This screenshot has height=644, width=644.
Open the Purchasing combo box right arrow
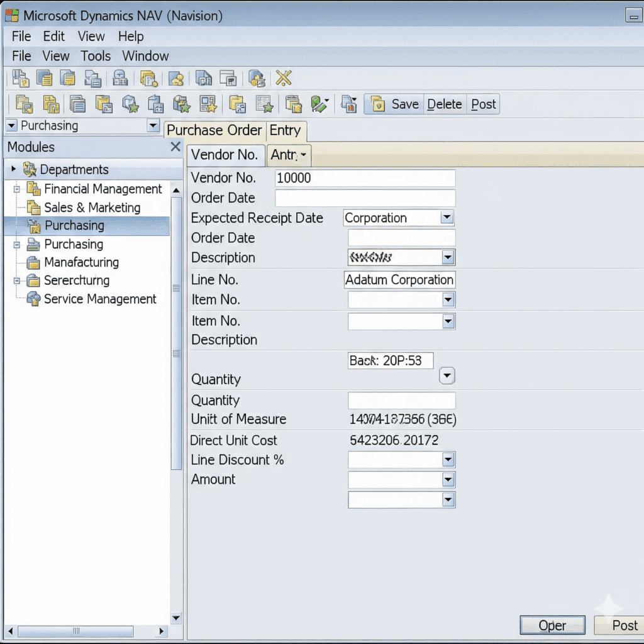(x=153, y=125)
